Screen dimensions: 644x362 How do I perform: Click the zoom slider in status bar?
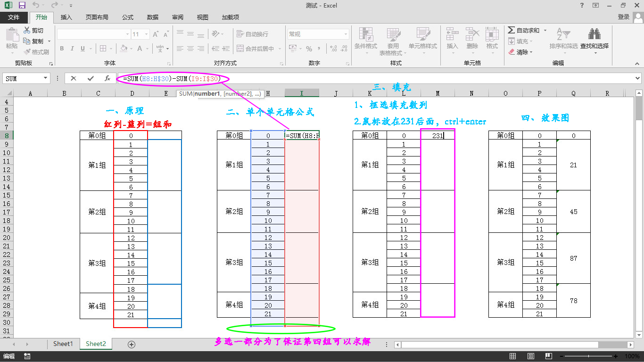coord(589,356)
